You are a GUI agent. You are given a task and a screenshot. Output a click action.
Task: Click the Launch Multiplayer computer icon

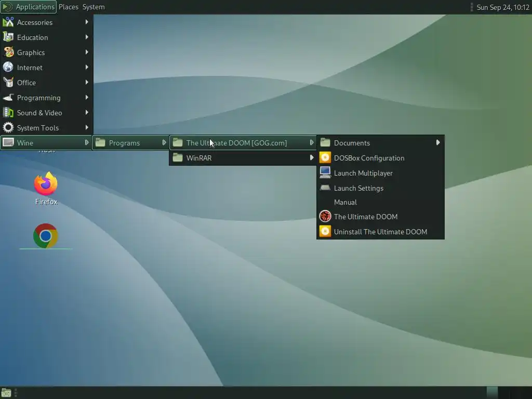click(x=325, y=172)
